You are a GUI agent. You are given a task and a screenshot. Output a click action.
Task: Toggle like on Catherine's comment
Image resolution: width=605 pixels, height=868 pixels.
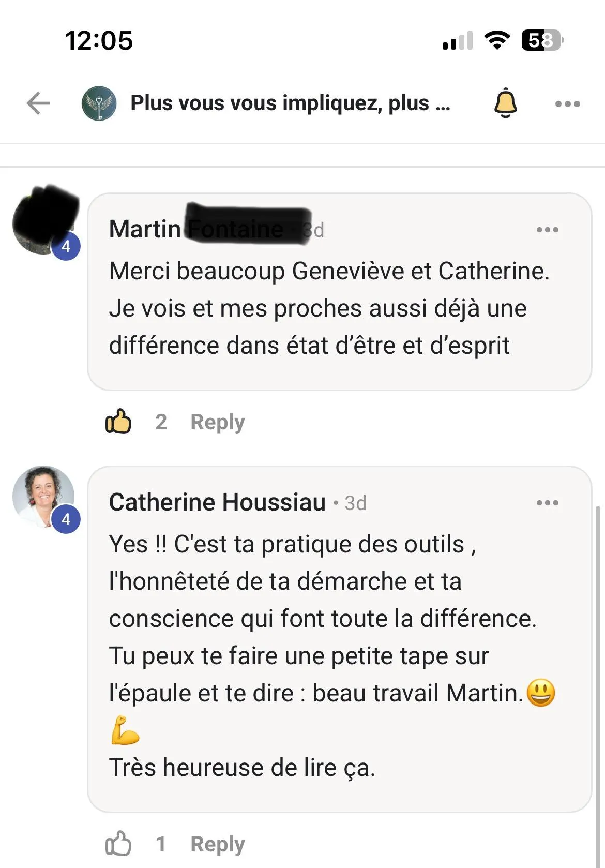(118, 844)
